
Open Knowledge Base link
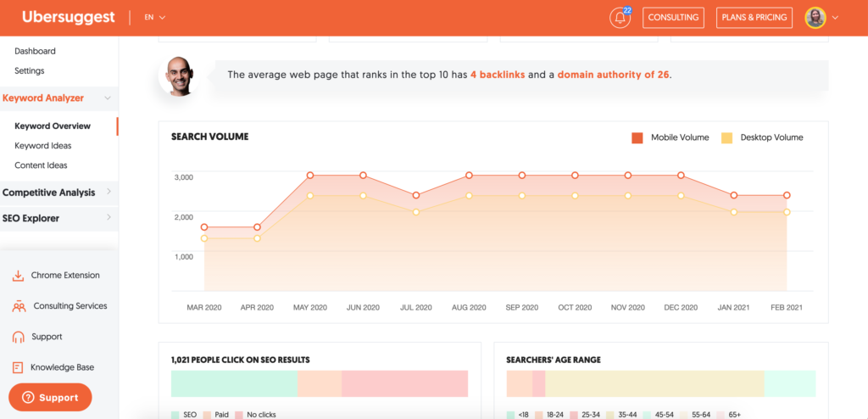(63, 367)
